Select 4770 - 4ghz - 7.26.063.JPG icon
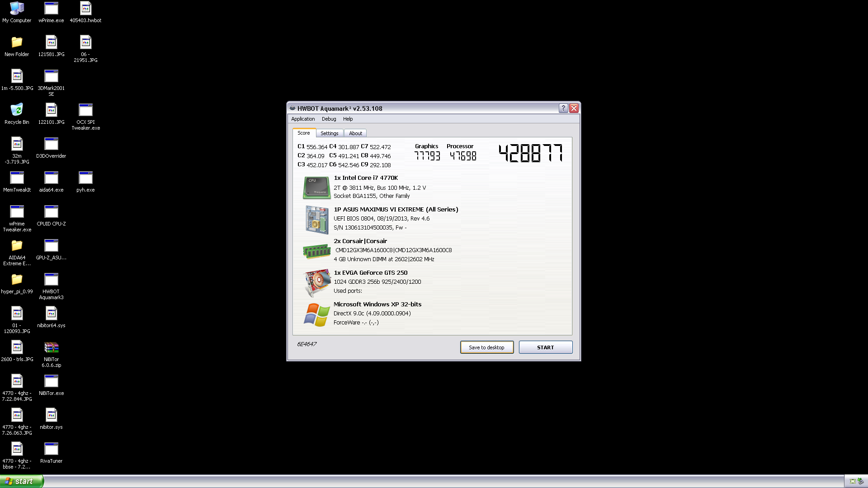The image size is (868, 488). click(17, 422)
